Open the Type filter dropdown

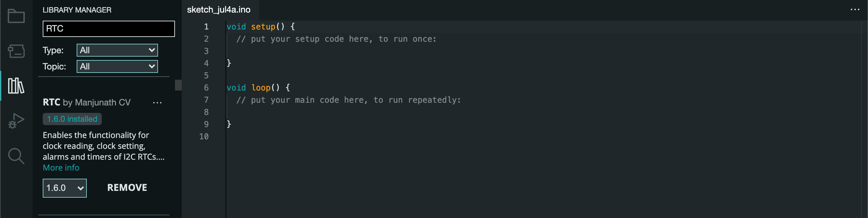point(117,50)
